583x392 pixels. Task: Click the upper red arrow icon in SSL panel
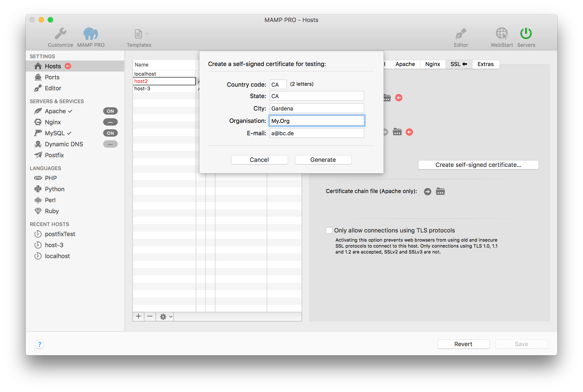pyautogui.click(x=399, y=97)
